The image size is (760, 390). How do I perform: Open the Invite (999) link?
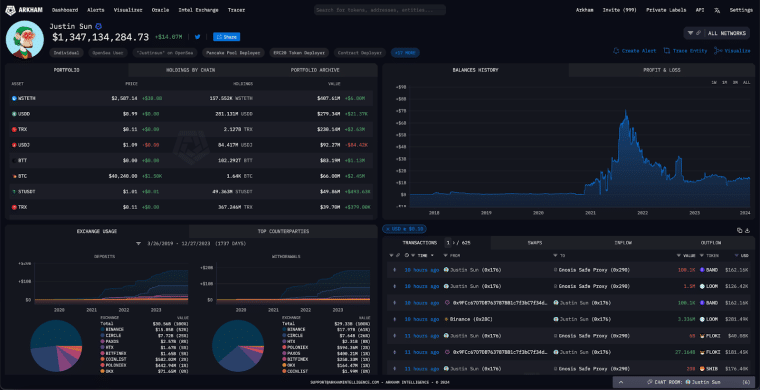point(620,10)
